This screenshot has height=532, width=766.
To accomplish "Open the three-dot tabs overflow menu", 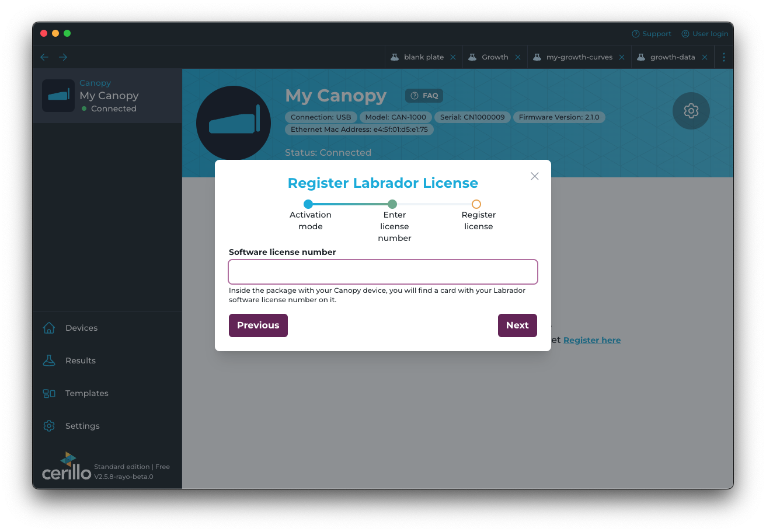I will 724,57.
